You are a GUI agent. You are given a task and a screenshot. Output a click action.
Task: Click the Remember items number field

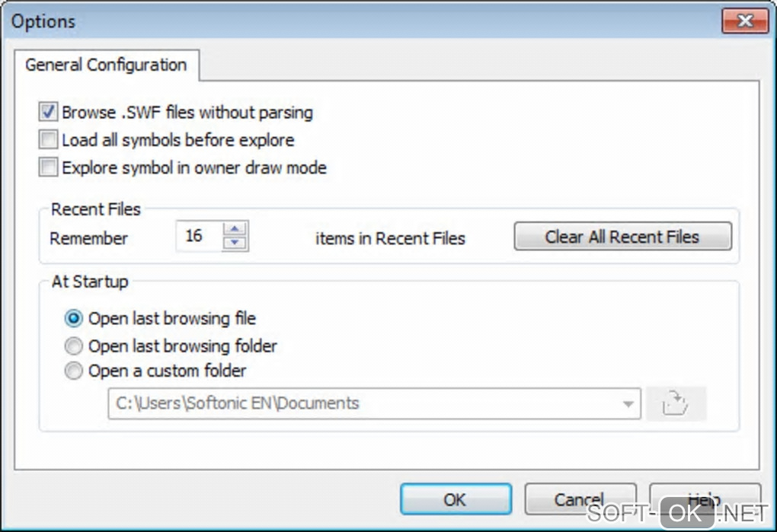click(198, 237)
